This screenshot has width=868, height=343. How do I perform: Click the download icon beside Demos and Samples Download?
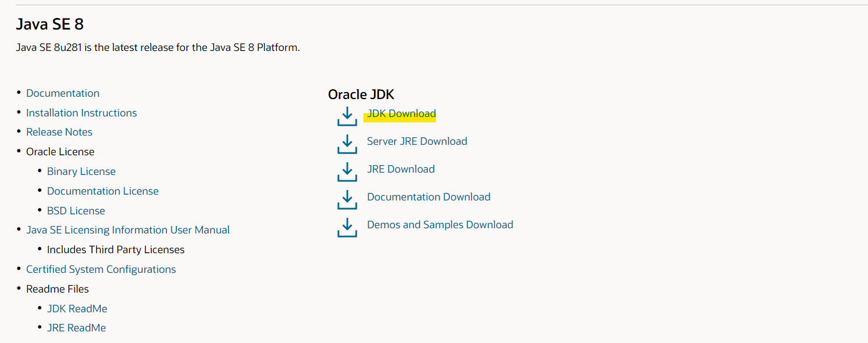pos(347,227)
